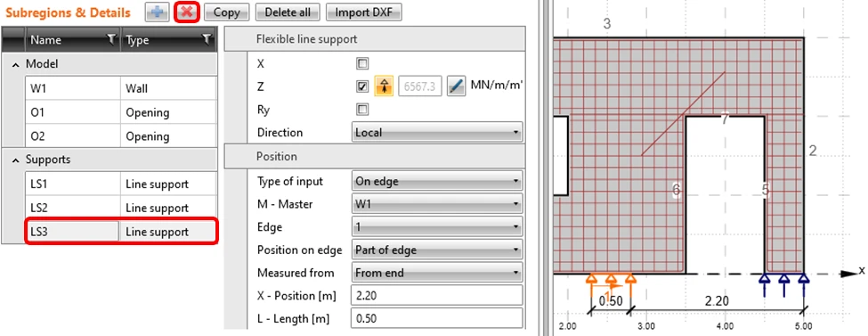Image resolution: width=868 pixels, height=336 pixels.
Task: Select the O1 opening row
Action: coord(120,112)
